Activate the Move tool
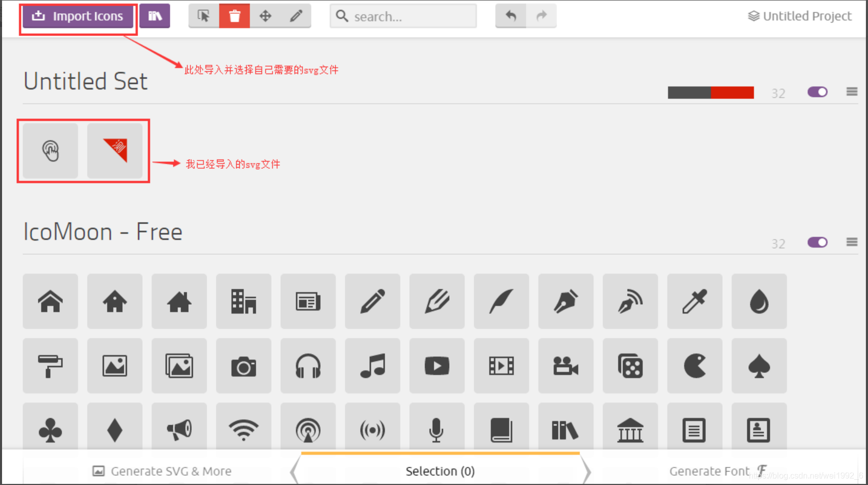Viewport: 868px width, 485px height. tap(265, 16)
